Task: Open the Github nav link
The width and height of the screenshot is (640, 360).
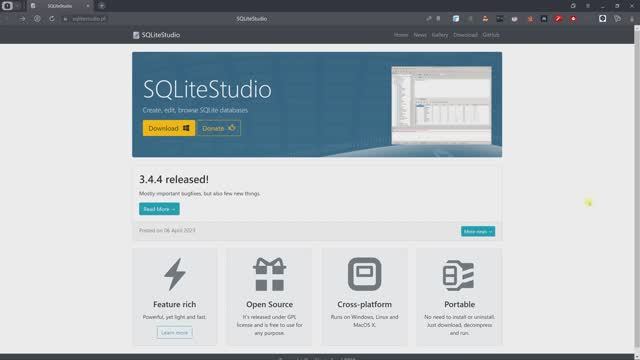Action: click(491, 35)
